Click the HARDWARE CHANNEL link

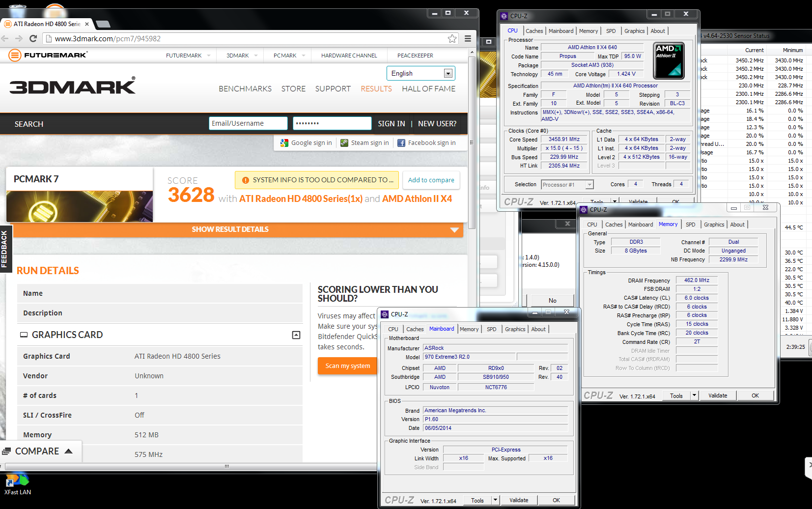pos(349,56)
